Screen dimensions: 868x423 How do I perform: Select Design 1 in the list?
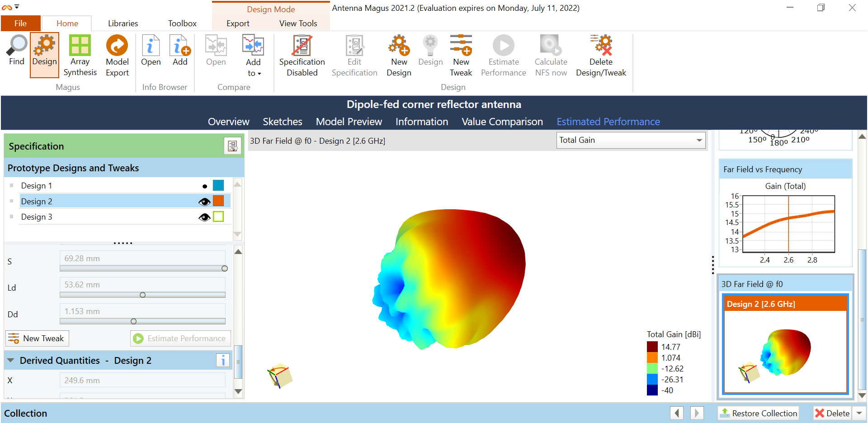pos(125,186)
